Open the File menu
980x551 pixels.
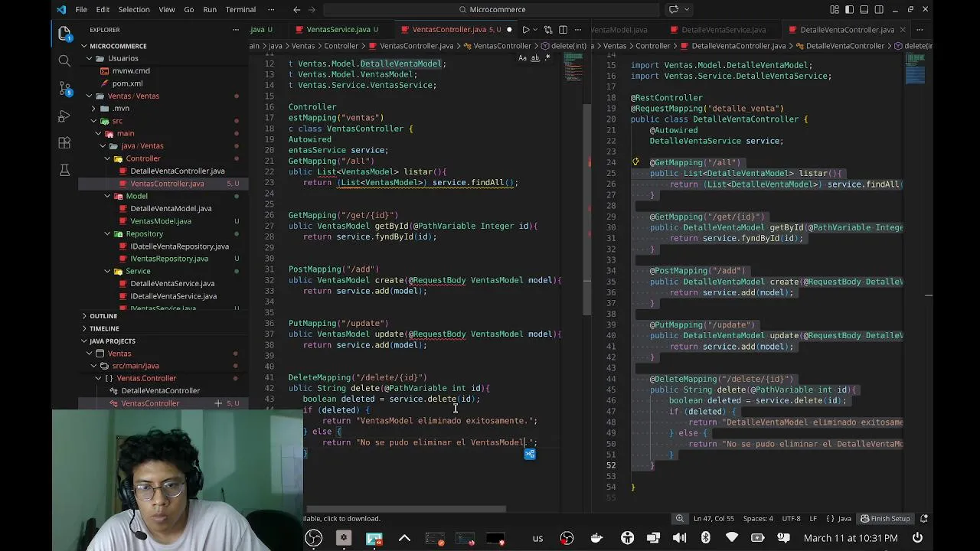point(81,9)
